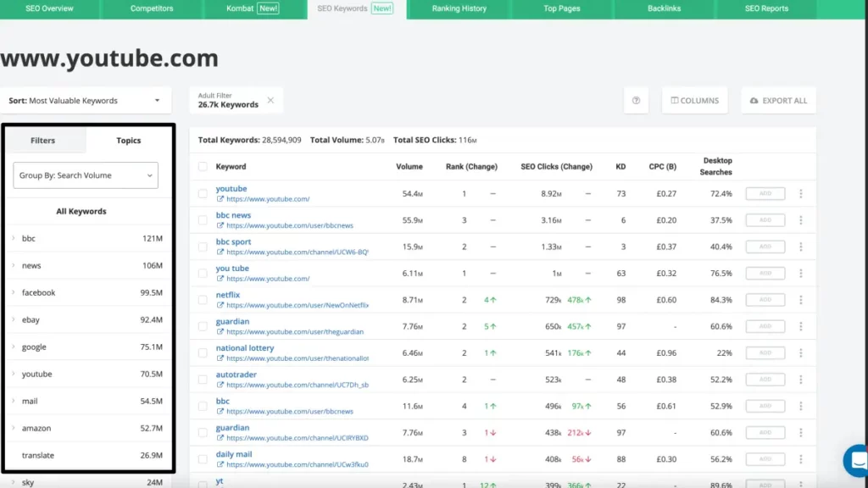This screenshot has width=868, height=488.
Task: Click the help question mark icon
Action: pos(636,101)
